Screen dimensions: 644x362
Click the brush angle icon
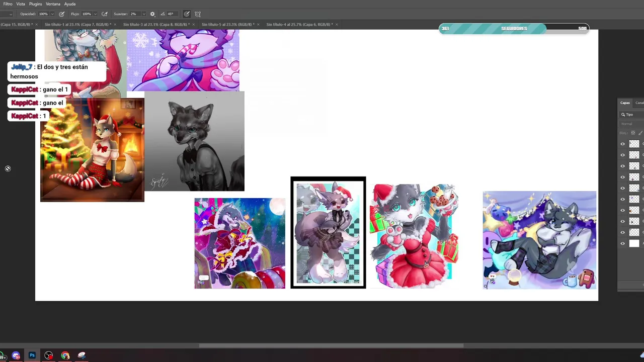(163, 14)
